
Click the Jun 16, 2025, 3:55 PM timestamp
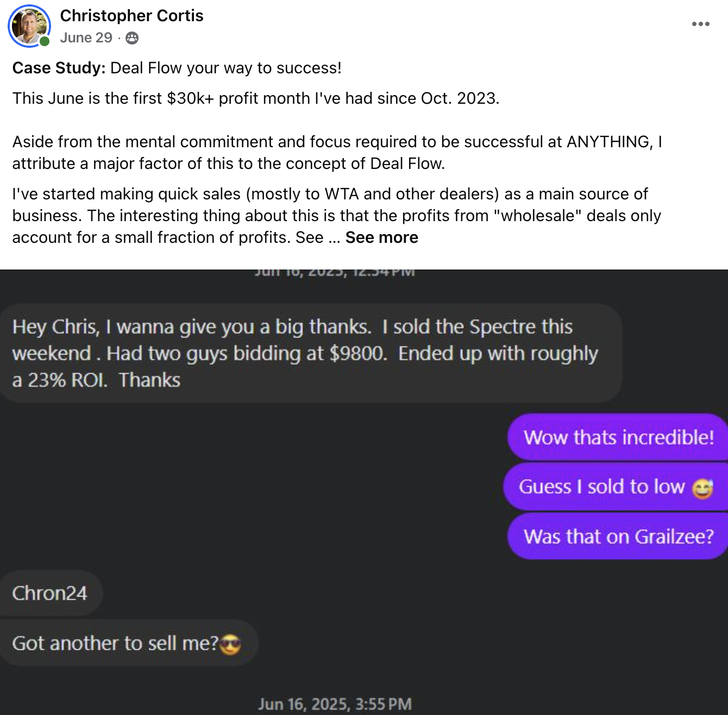click(335, 704)
